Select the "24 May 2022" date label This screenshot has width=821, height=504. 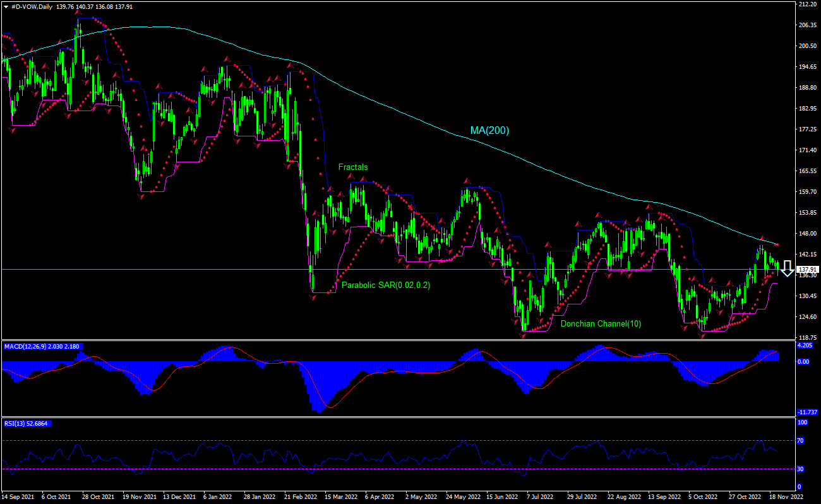click(x=463, y=497)
